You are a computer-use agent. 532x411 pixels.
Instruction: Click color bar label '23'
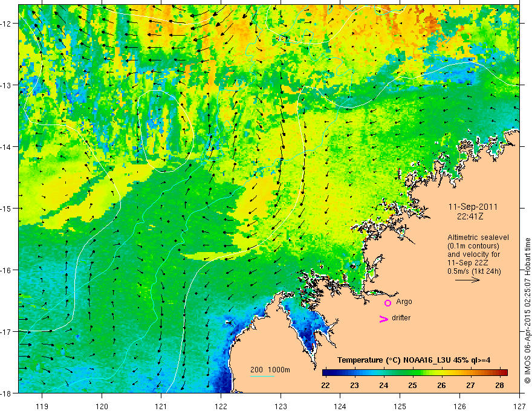[x=354, y=385]
